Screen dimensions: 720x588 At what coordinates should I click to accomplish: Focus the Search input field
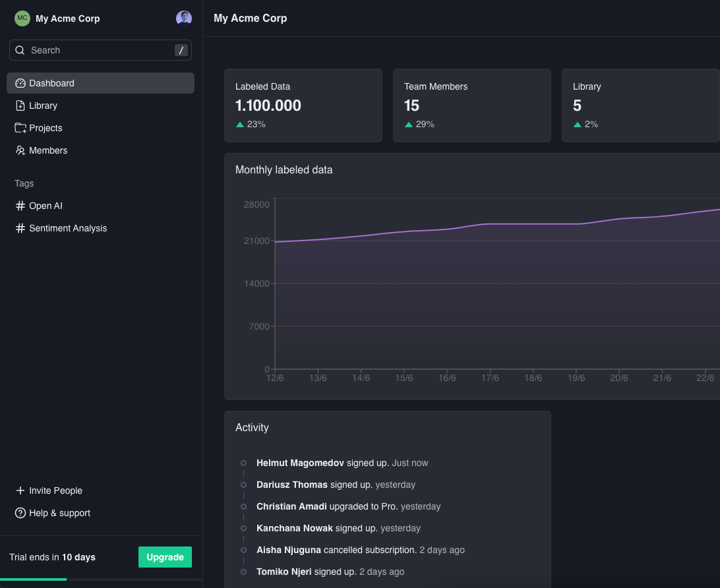(x=99, y=50)
